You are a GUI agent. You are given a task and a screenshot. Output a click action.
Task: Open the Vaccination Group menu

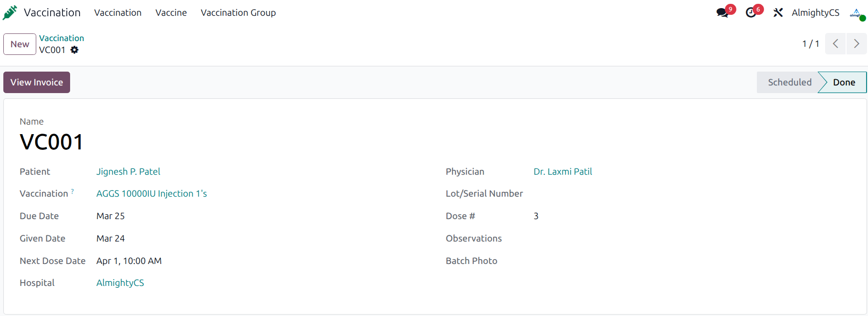[x=238, y=13]
